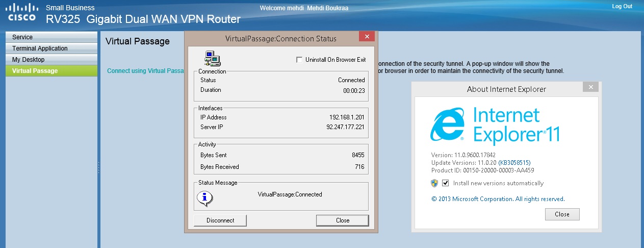The width and height of the screenshot is (644, 248).
Task: Click the Cisco logo in header
Action: pos(21,12)
